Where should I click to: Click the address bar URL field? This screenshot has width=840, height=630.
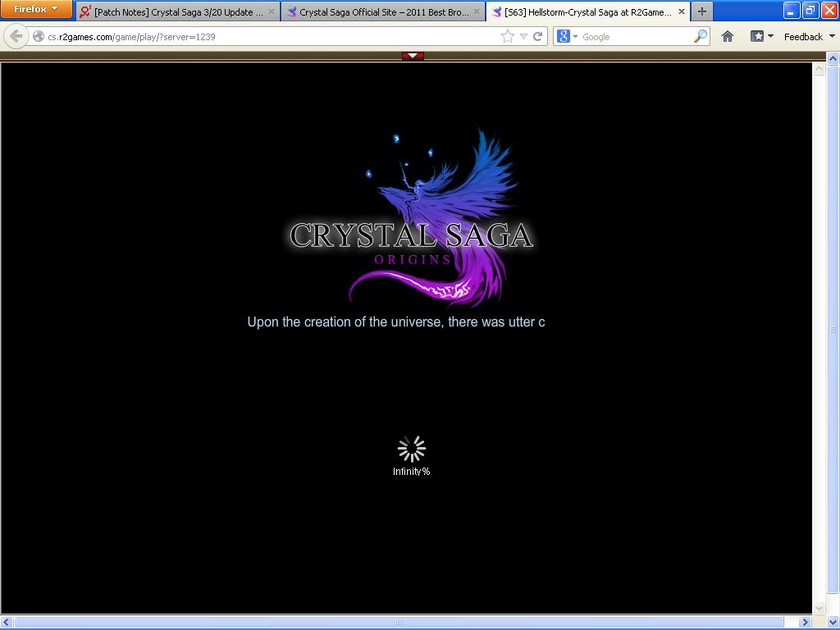click(x=271, y=36)
